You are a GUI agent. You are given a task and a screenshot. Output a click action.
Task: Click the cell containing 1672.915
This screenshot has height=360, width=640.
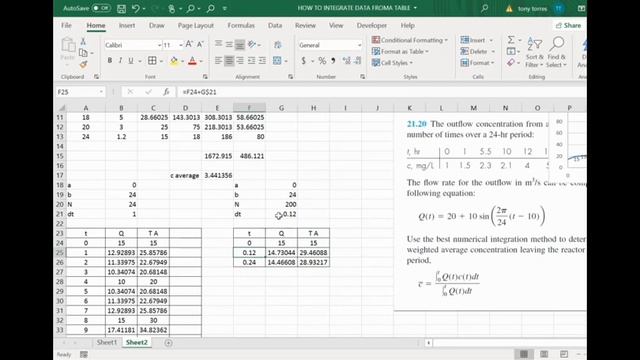point(217,156)
